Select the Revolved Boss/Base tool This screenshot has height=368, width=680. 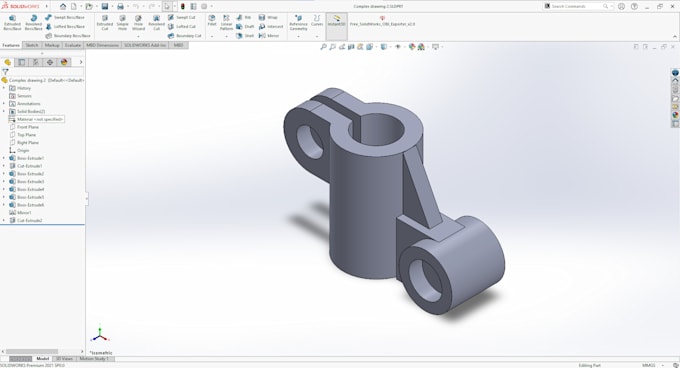(33, 22)
